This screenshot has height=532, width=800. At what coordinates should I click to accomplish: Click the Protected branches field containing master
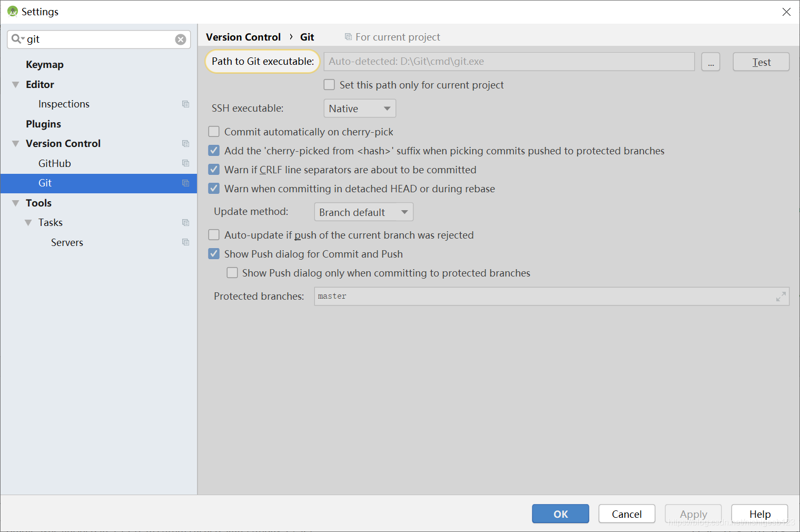point(551,297)
